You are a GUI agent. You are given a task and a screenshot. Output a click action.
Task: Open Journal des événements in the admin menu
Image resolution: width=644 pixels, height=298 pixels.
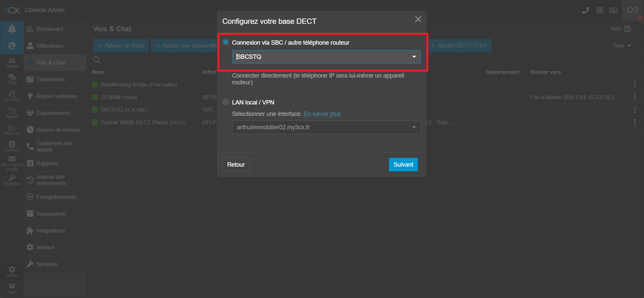[55, 180]
